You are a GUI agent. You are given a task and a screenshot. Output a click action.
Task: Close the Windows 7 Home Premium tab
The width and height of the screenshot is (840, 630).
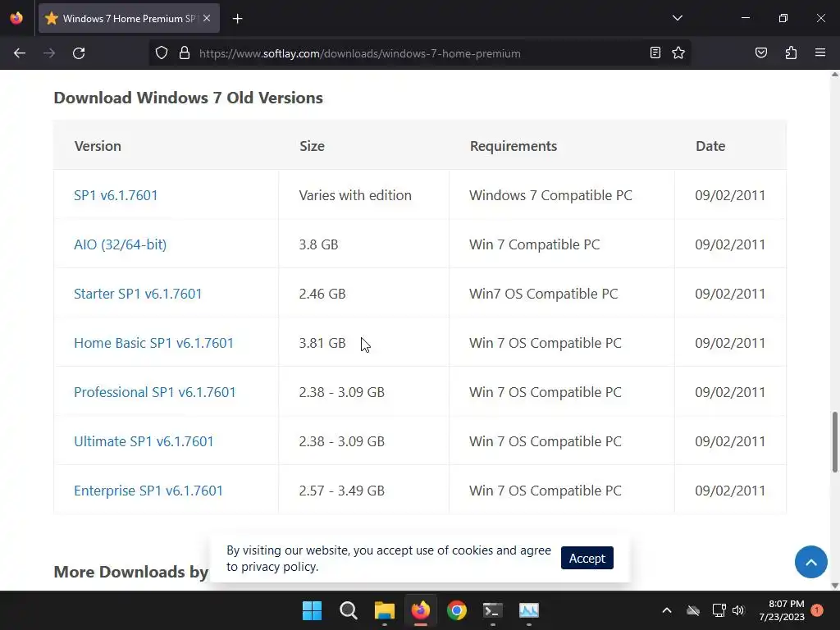(207, 18)
